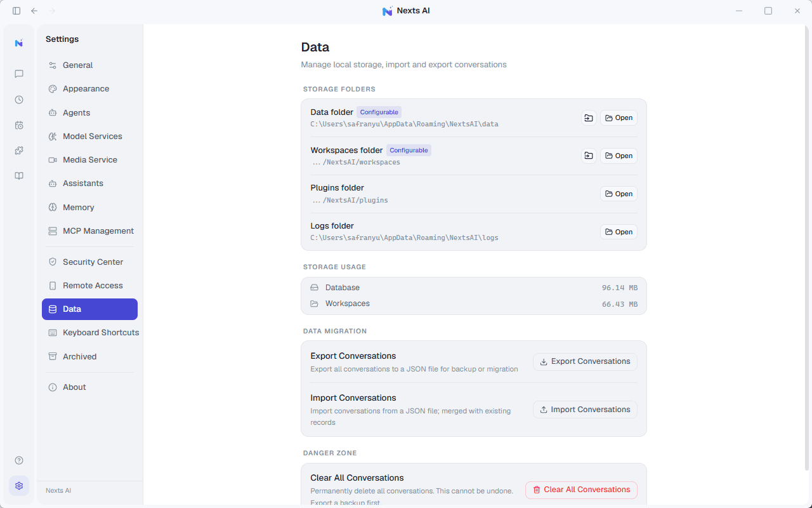Toggle the sidebar panel icon
This screenshot has width=812, height=508.
pos(16,11)
